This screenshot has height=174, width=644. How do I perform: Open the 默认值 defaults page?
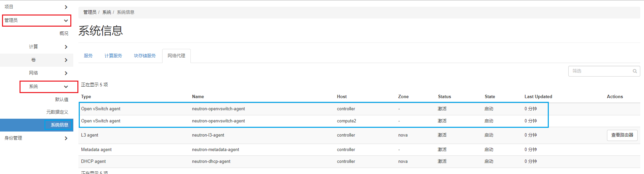coord(62,99)
